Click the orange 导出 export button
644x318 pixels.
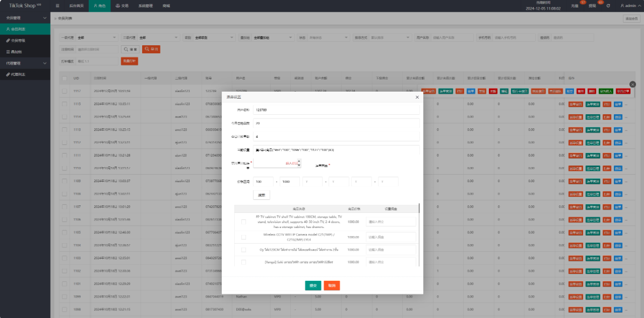[151, 49]
